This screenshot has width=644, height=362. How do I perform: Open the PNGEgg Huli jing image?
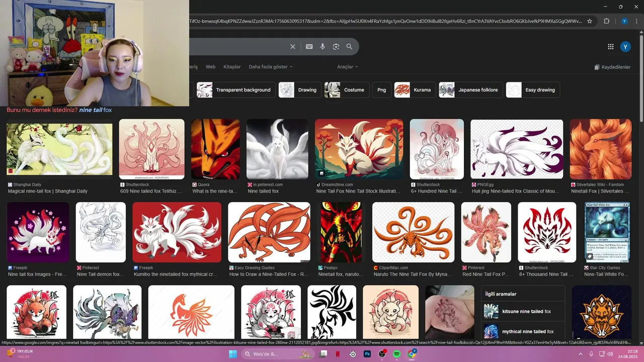(517, 149)
